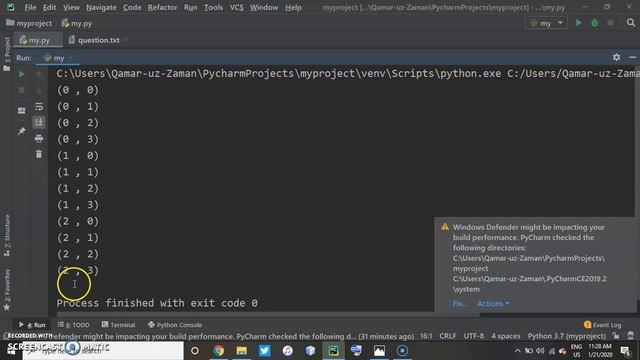The image size is (640, 360).
Task: Change CRLF line separator in status bar
Action: click(x=448, y=336)
